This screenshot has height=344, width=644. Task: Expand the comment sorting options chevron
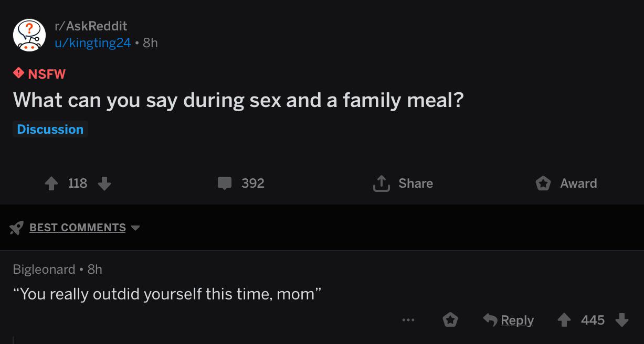tap(136, 228)
